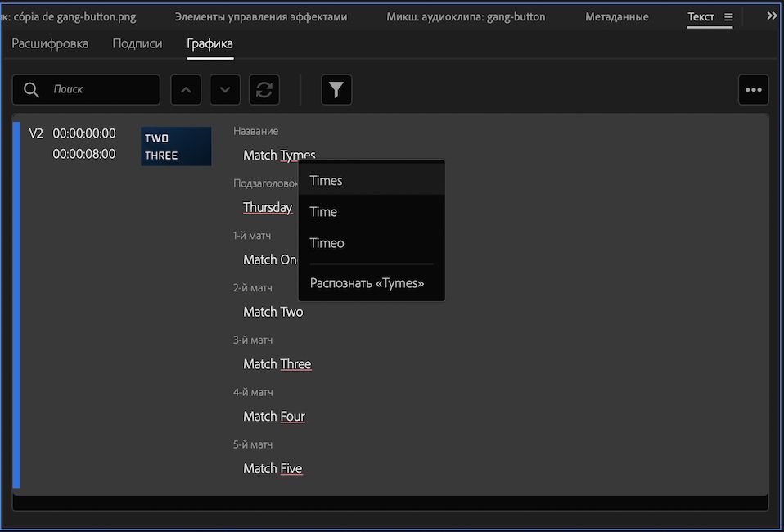
Task: Click the Thursday subtitle text
Action: click(x=268, y=207)
